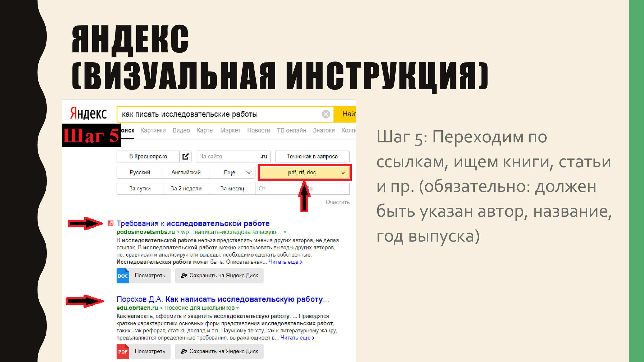Expand the podosinovetsmbs.ru result URL arrow
Screen dimensions: 644x362
285,232
